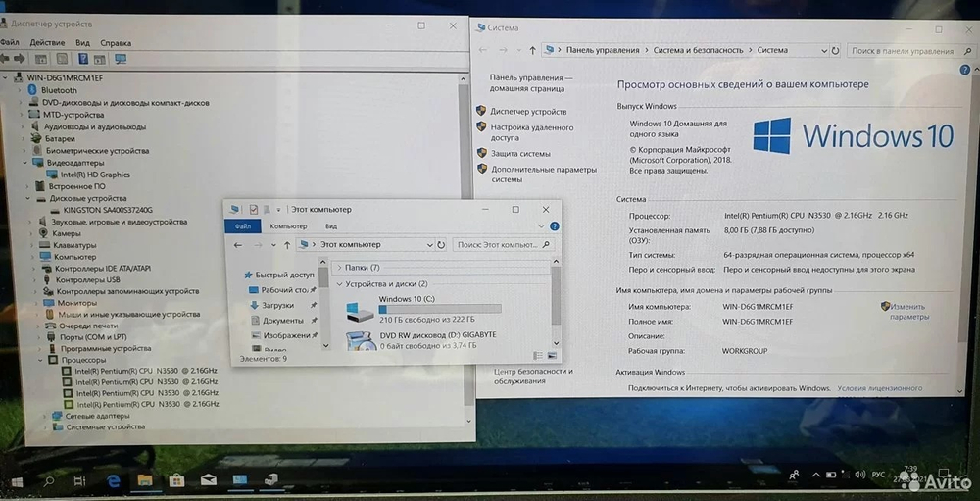This screenshot has width=980, height=501.
Task: Select Документы in Explorer sidebar
Action: pos(282,321)
